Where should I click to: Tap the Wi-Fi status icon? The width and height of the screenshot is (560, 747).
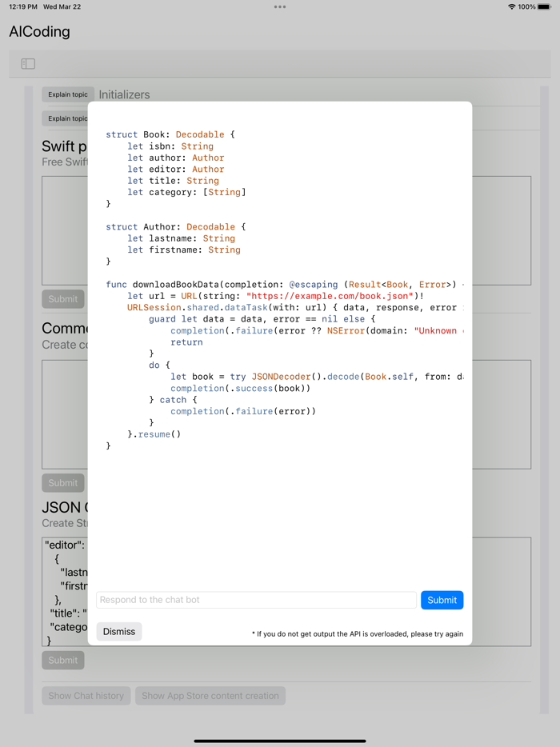point(512,6)
